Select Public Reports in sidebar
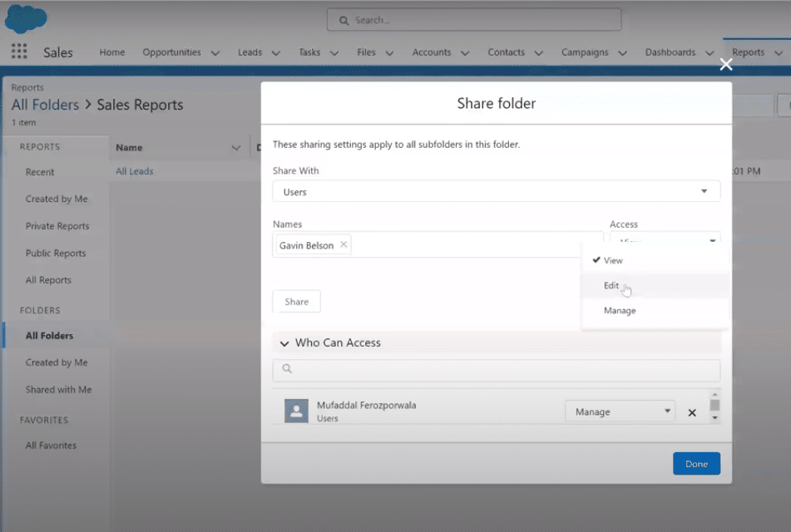The image size is (791, 532). click(x=56, y=254)
